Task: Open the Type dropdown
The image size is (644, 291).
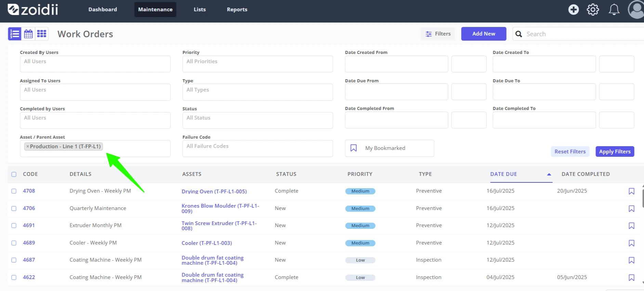Action: 258,92
